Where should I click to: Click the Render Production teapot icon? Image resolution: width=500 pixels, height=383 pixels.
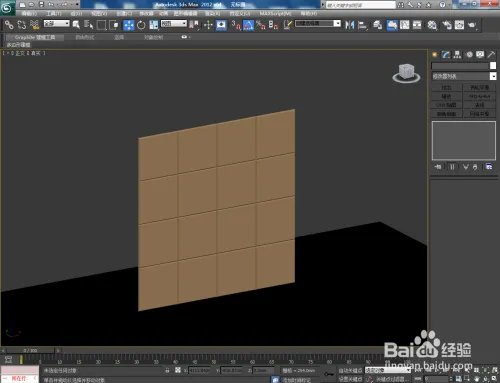472,25
